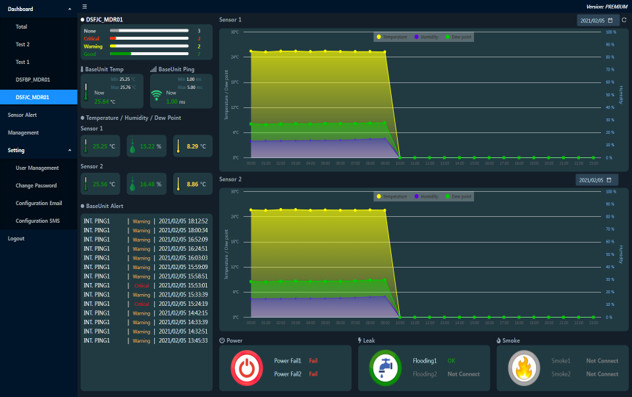Click the green Leak faucet icon
The width and height of the screenshot is (632, 397).
tap(385, 368)
